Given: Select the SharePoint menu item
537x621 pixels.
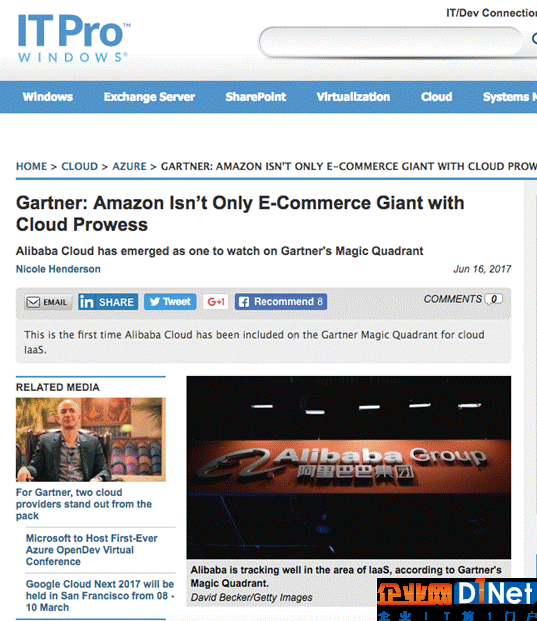Looking at the screenshot, I should tap(255, 97).
